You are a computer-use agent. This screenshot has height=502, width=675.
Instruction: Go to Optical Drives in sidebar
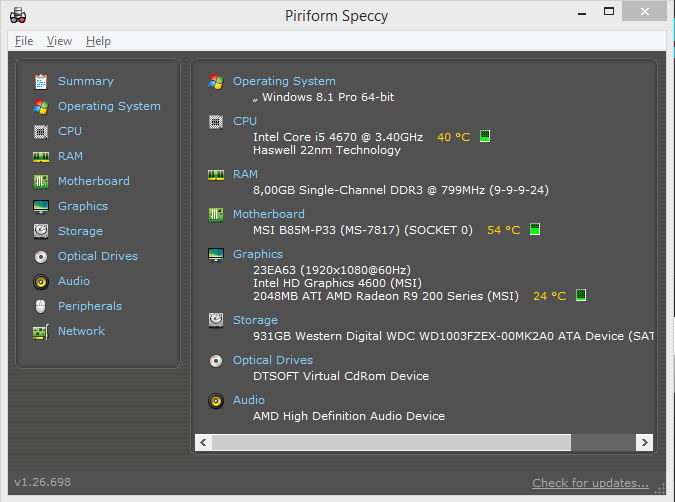pyautogui.click(x=98, y=256)
